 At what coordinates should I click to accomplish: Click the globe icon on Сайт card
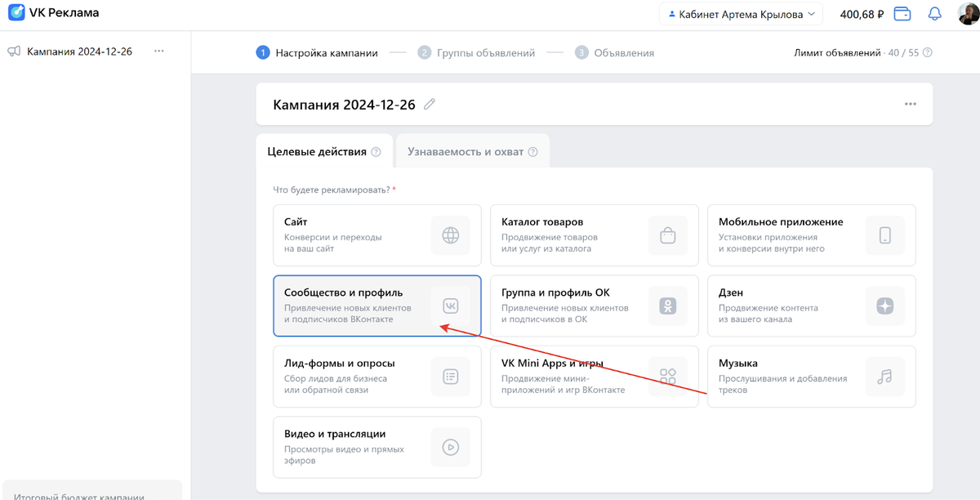pos(451,235)
